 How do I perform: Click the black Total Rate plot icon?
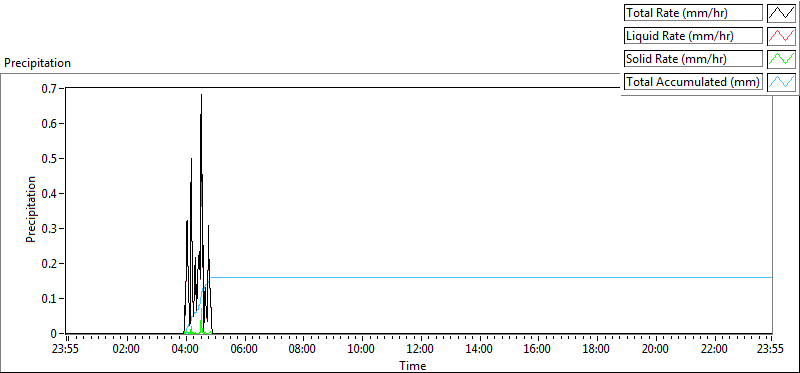point(781,13)
